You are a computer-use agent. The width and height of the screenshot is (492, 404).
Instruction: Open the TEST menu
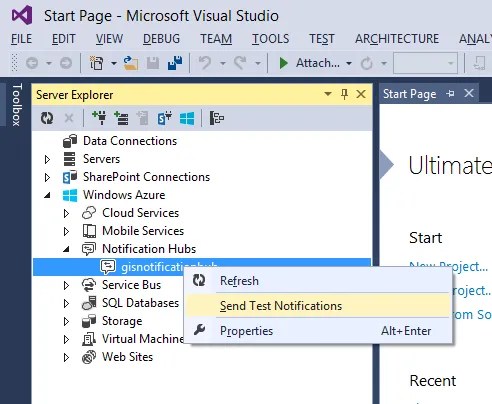point(322,39)
